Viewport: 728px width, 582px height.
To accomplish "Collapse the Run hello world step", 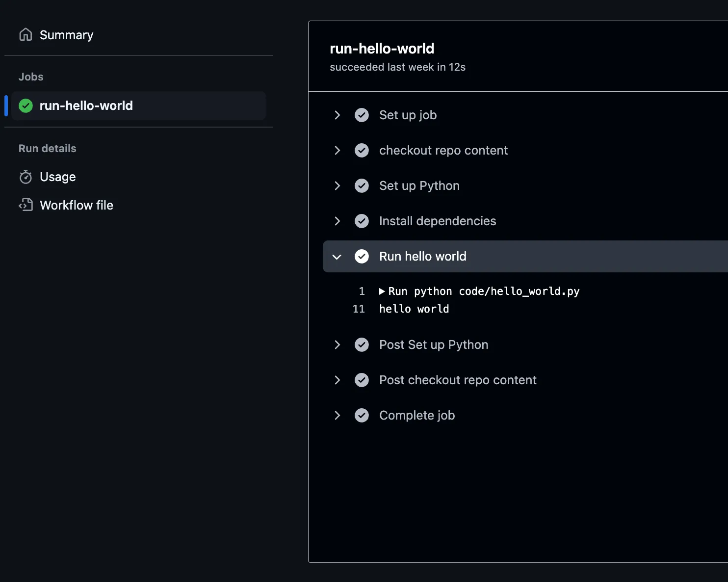I will (337, 257).
